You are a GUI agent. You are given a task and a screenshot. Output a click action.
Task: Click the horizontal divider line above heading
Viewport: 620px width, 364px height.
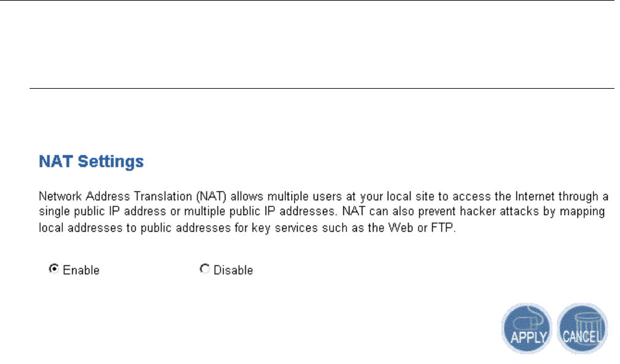coord(320,88)
